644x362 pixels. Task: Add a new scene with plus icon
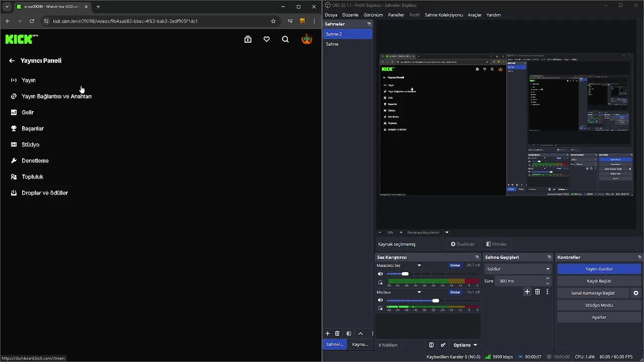pos(328,333)
